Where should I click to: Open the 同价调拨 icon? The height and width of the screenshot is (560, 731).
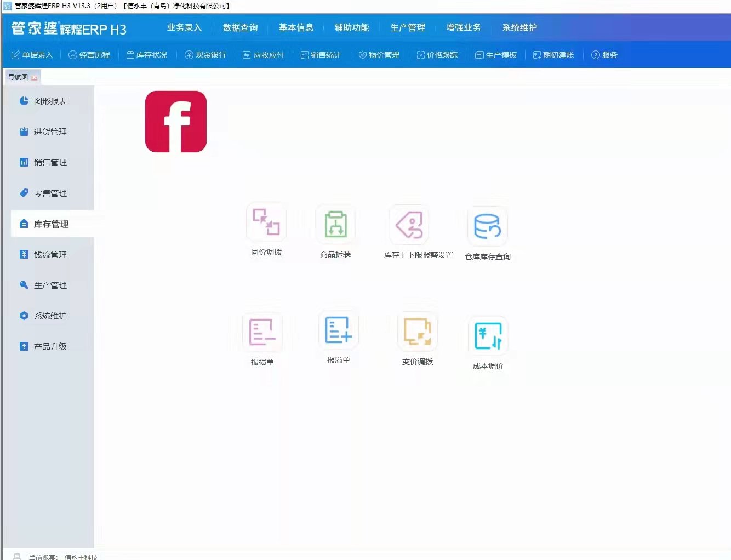(266, 222)
